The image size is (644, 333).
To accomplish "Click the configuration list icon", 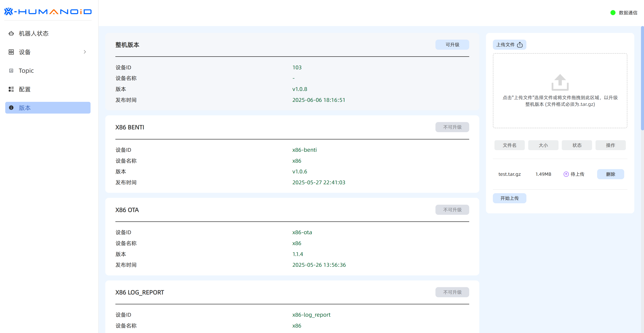I will tap(11, 89).
